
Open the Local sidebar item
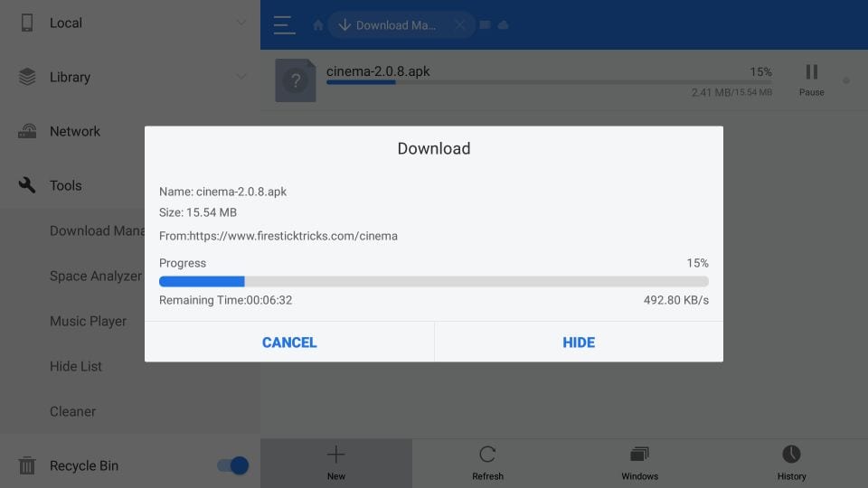(130, 23)
